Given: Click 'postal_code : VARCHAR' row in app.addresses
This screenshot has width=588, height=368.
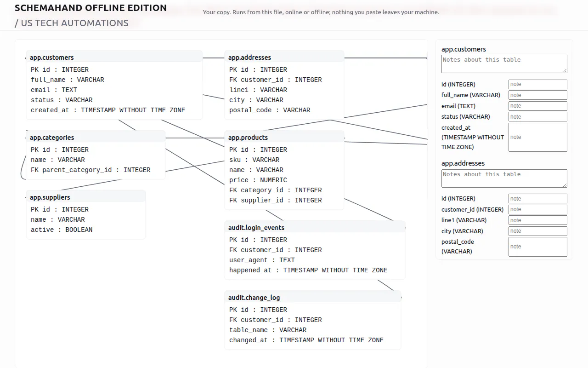Looking at the screenshot, I should 270,110.
